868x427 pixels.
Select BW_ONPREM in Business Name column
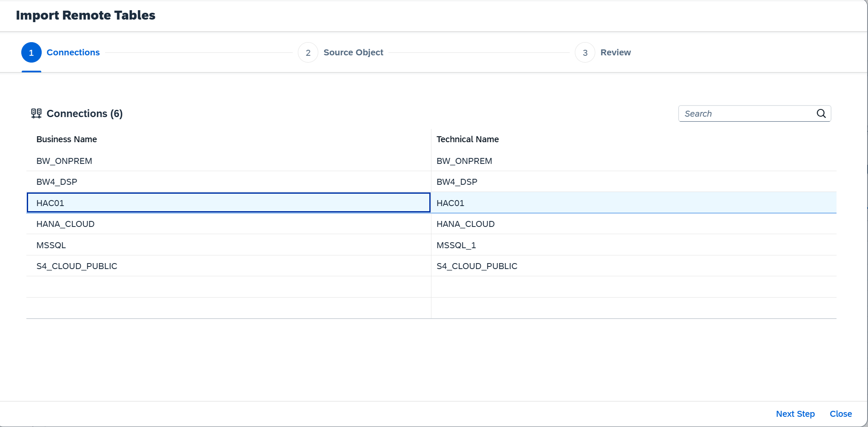[228, 161]
